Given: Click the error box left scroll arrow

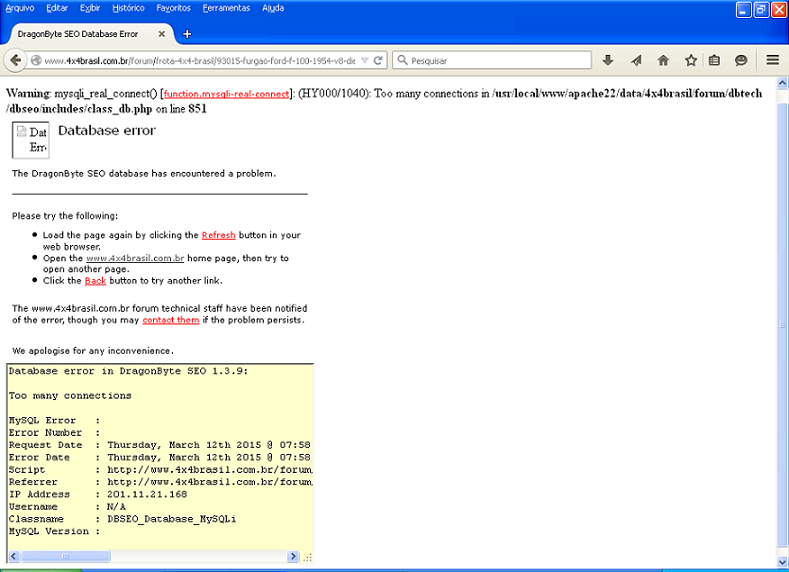Looking at the screenshot, I should (14, 556).
